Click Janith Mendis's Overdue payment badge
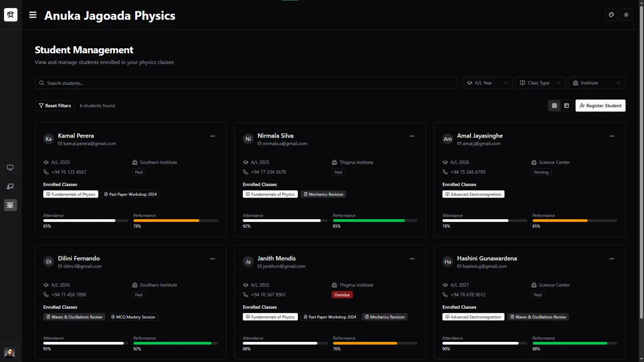The image size is (644, 362). 342,295
